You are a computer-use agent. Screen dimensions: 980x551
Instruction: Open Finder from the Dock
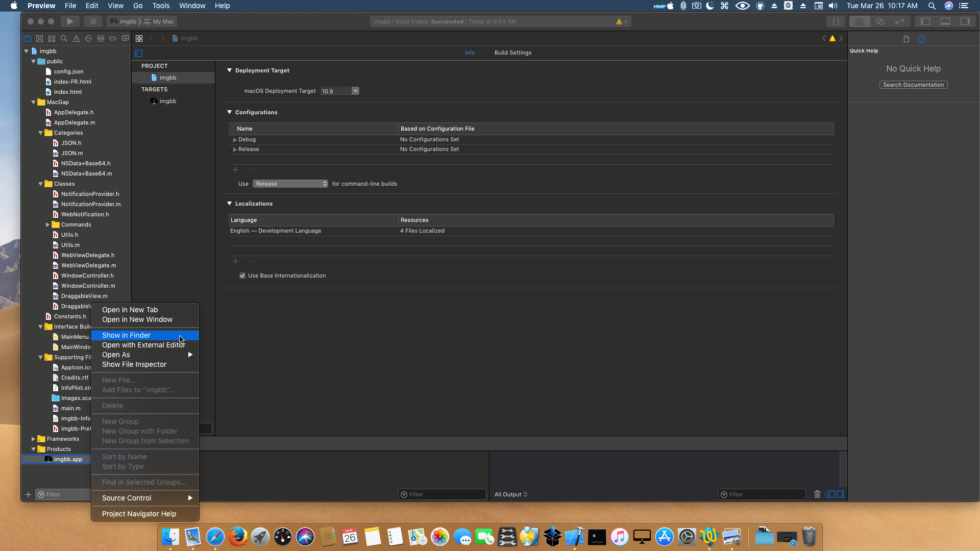click(170, 537)
